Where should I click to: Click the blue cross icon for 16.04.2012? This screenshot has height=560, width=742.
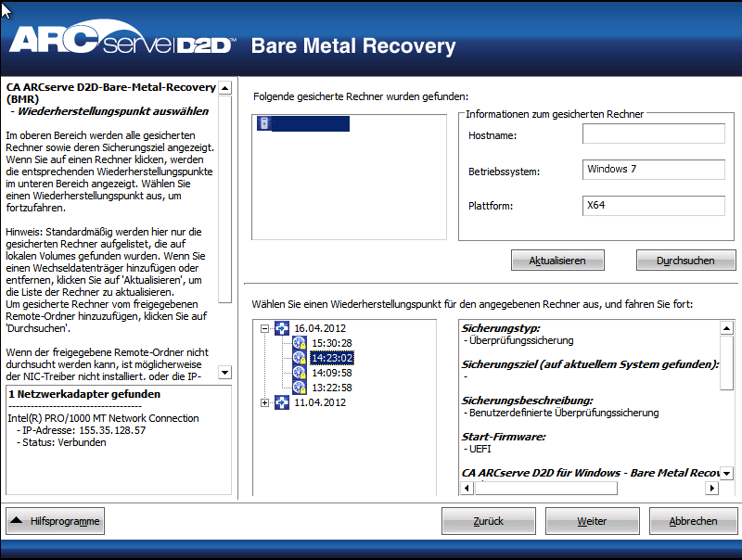(x=283, y=327)
